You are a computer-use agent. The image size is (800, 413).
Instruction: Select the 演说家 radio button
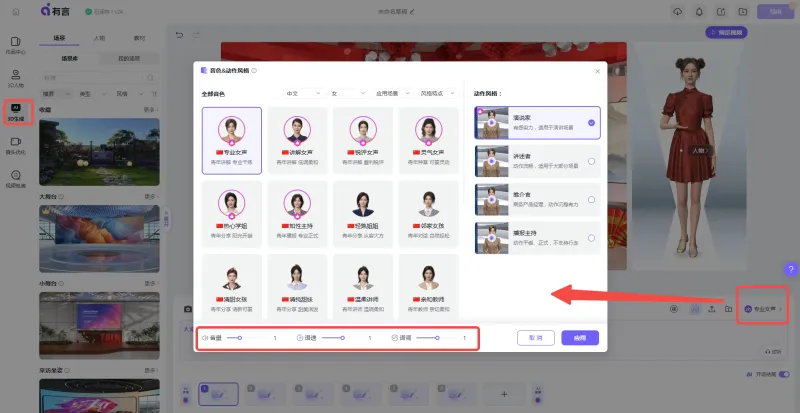(591, 123)
